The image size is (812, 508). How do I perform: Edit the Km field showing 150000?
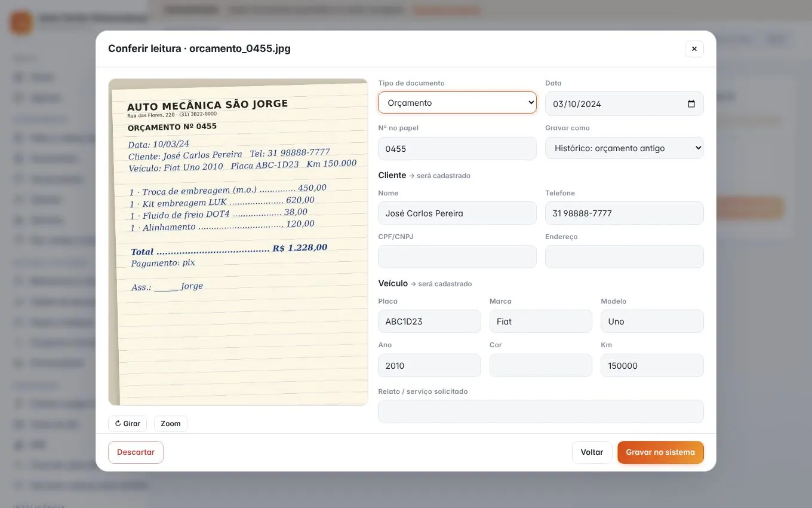(x=652, y=366)
